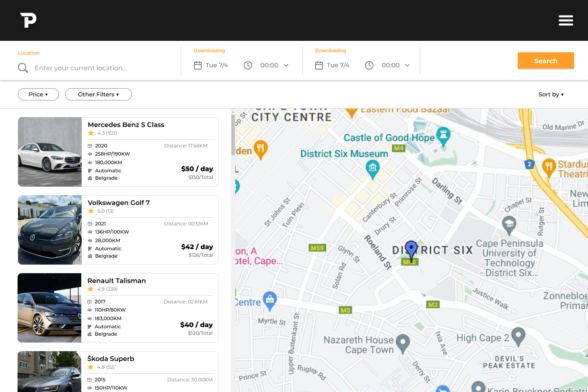Select the pickup date Tue 7/4

(x=217, y=65)
